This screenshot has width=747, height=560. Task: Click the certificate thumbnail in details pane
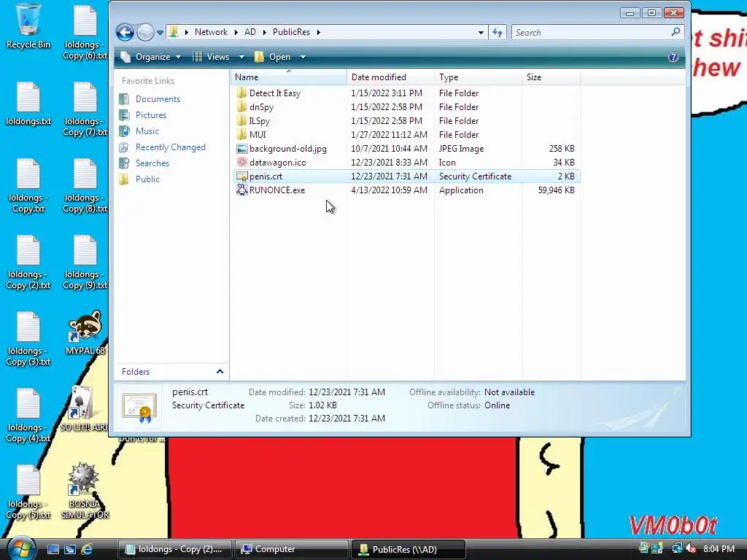click(x=139, y=408)
